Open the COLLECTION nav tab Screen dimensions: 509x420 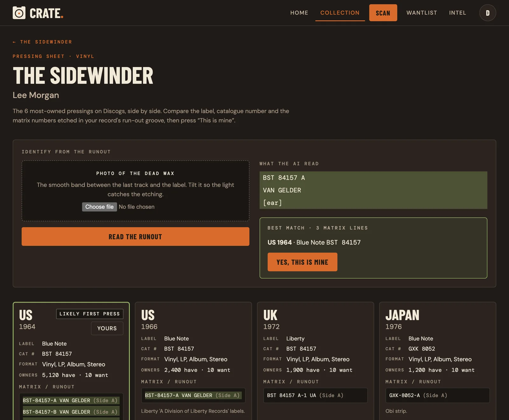(340, 13)
